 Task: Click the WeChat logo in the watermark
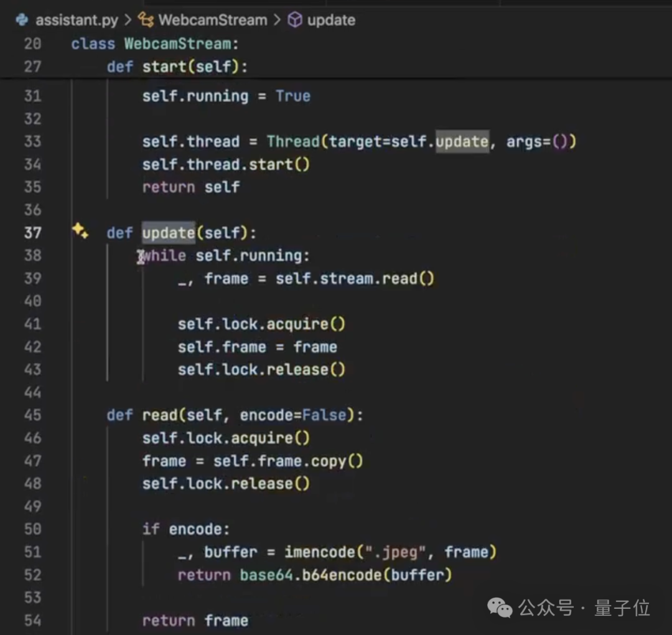pos(500,608)
